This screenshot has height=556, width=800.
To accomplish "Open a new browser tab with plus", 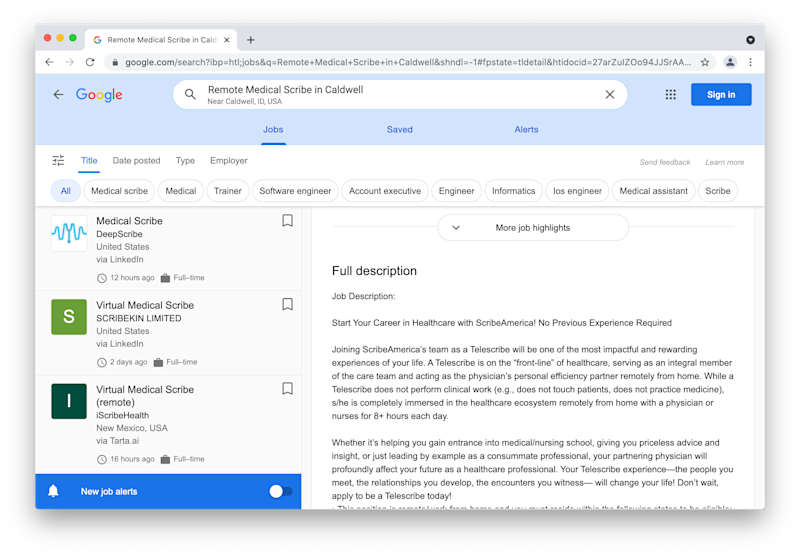I will (251, 40).
